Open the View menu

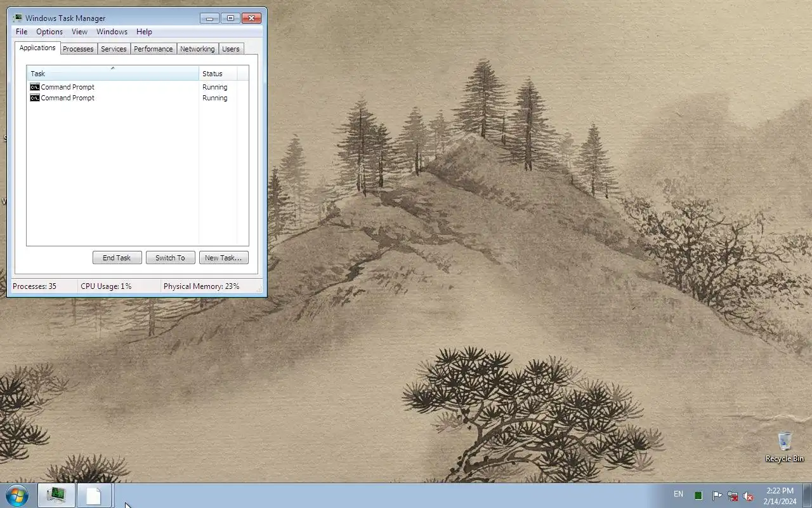coord(79,32)
